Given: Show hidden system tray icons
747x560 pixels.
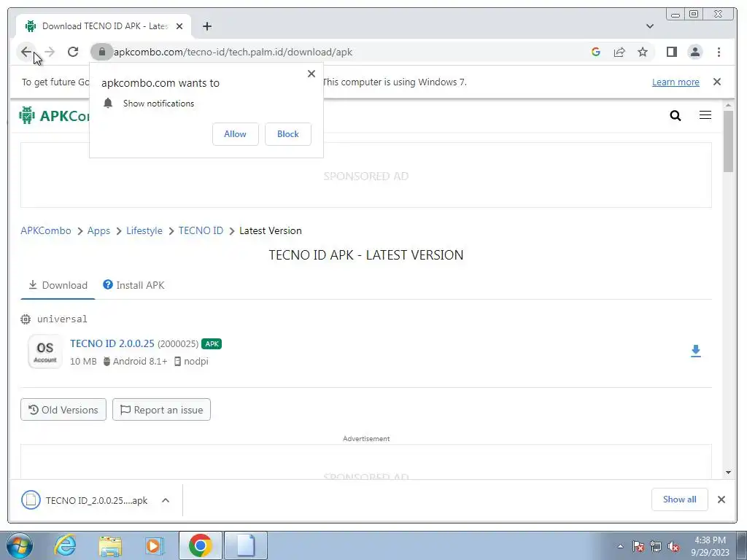Looking at the screenshot, I should (620, 546).
